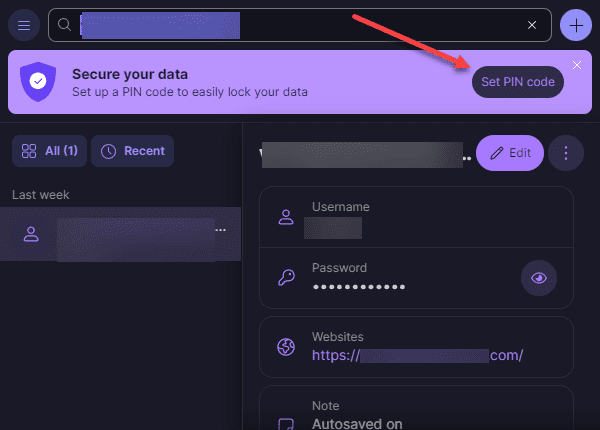600x430 pixels.
Task: Reveal the hidden password
Action: [539, 278]
